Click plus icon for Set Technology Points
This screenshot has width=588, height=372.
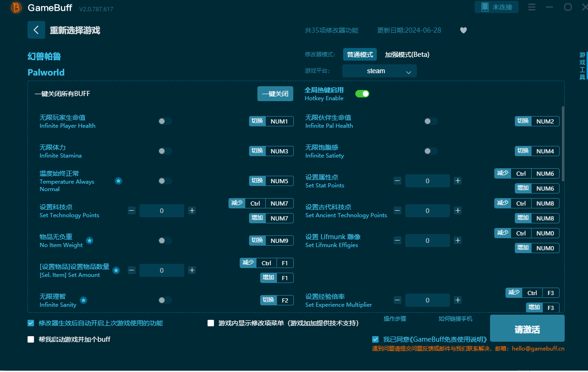192,211
